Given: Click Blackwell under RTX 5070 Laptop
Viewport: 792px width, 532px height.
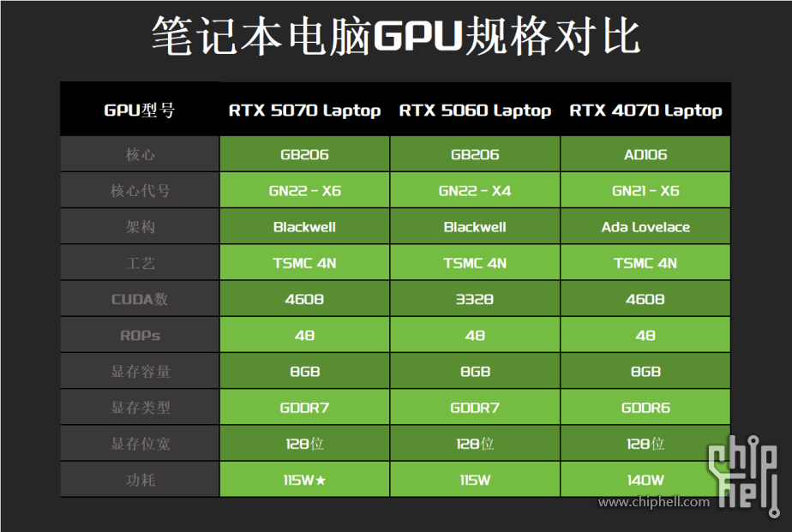Looking at the screenshot, I should pyautogui.click(x=304, y=227).
